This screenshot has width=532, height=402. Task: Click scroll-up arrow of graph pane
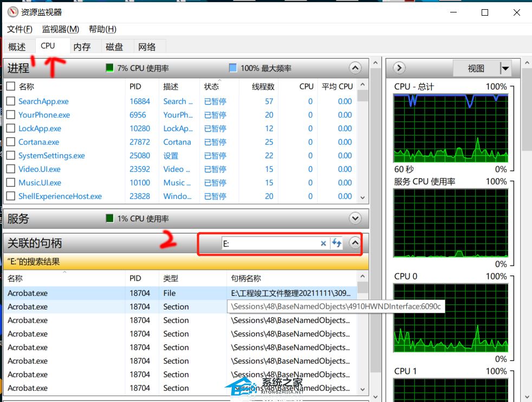527,63
